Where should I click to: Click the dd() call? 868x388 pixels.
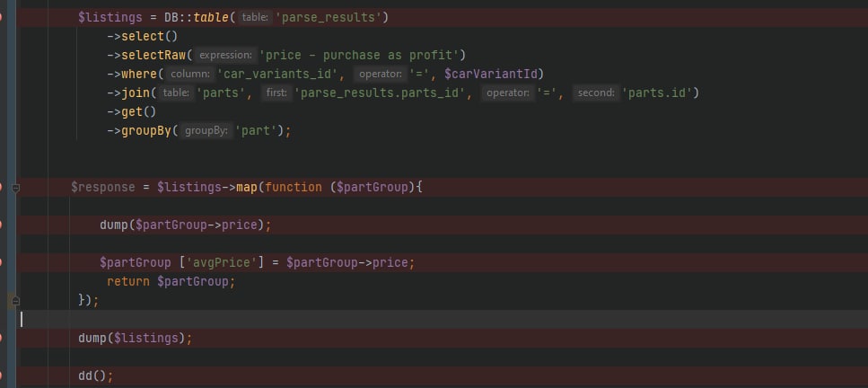92,375
